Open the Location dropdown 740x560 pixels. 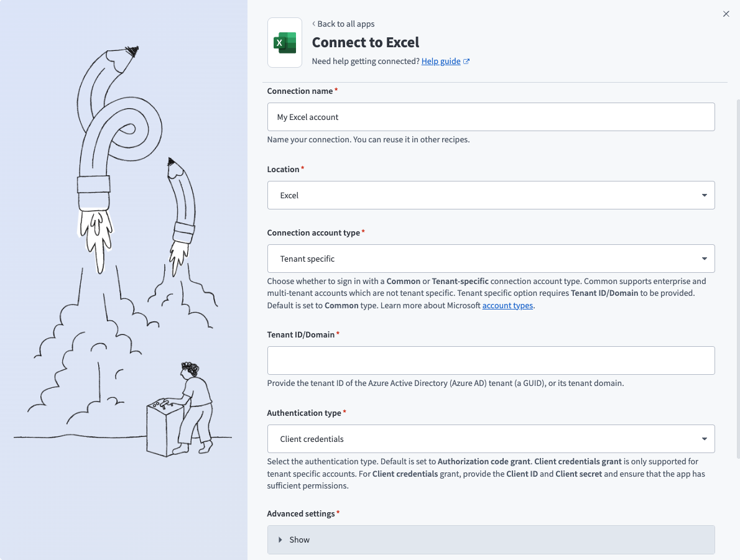click(491, 195)
